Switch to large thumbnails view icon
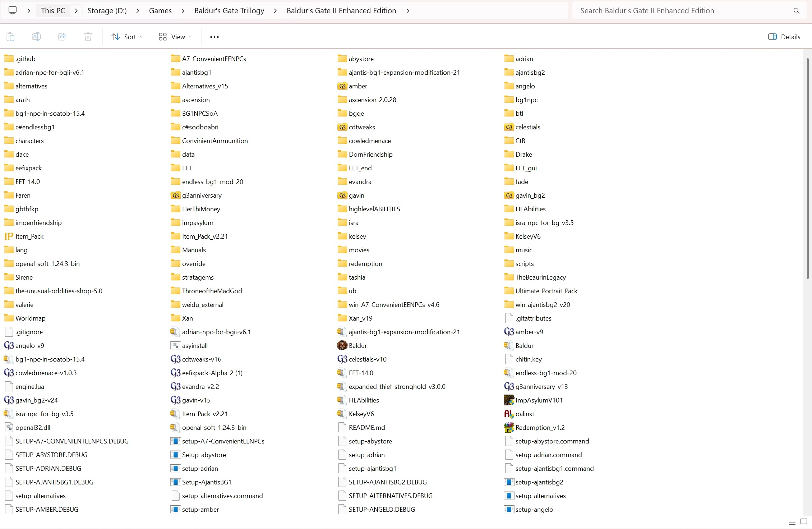Screen dimensions: 812x529 804,521
